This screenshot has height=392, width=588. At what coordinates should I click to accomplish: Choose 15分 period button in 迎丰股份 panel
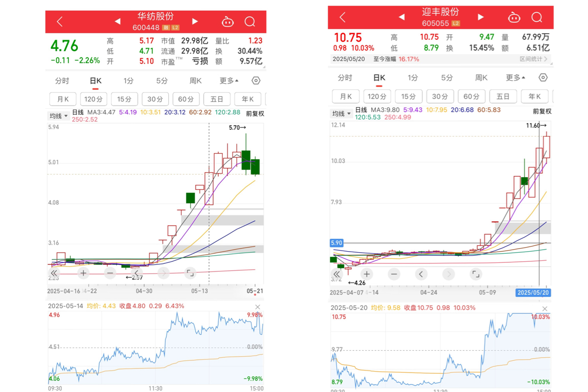point(408,96)
